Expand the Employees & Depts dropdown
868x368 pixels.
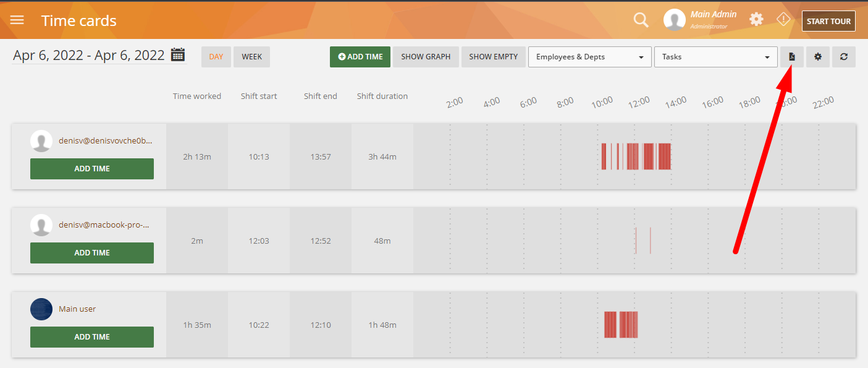589,57
